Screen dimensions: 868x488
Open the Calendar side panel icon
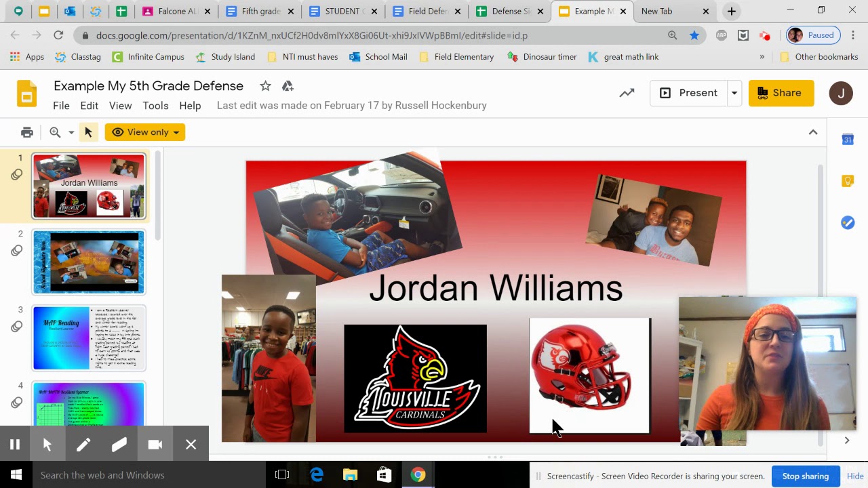[848, 140]
